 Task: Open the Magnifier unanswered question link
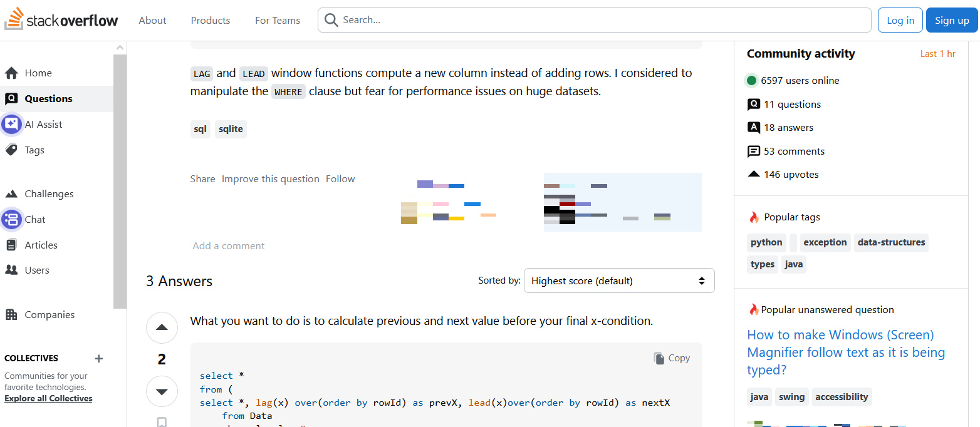coord(845,352)
